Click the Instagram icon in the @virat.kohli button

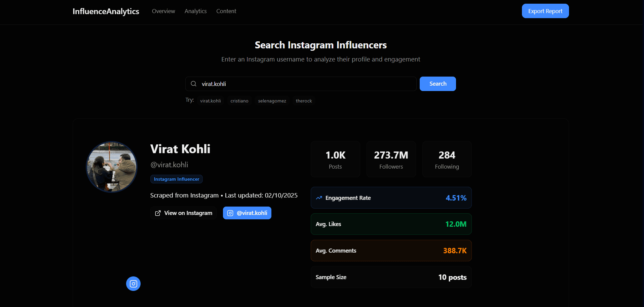pos(230,213)
